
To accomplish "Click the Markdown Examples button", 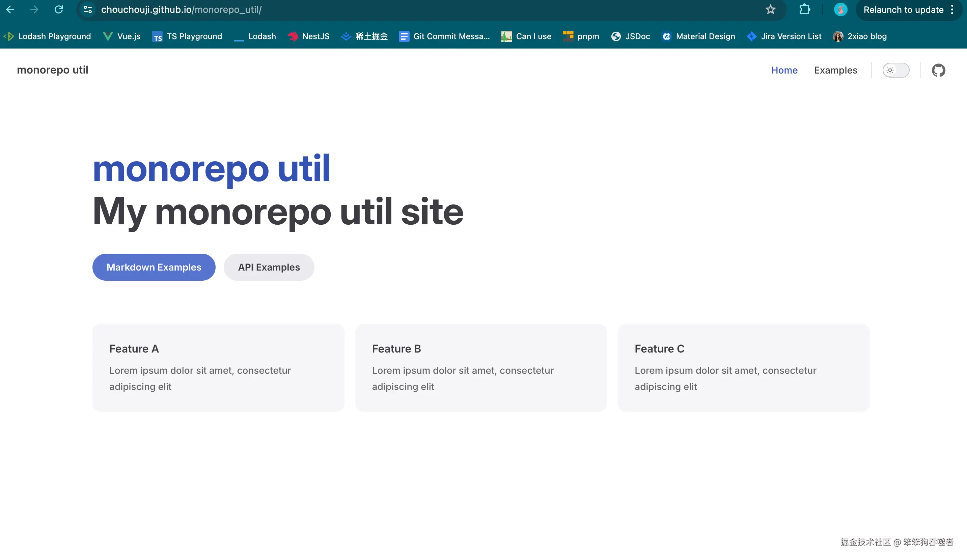I will point(154,267).
